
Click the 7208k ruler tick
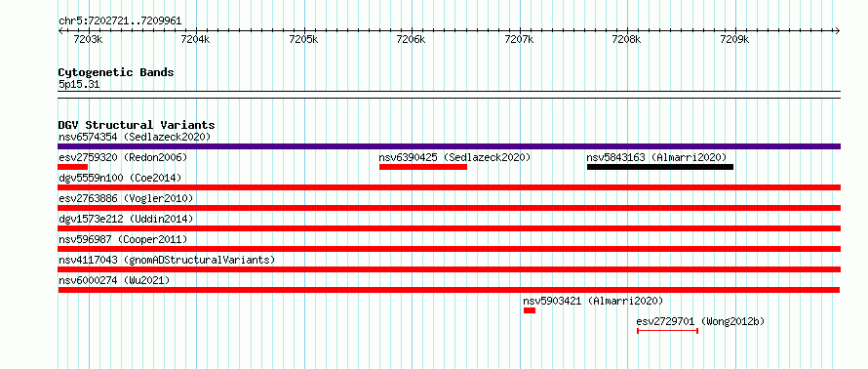(x=628, y=39)
